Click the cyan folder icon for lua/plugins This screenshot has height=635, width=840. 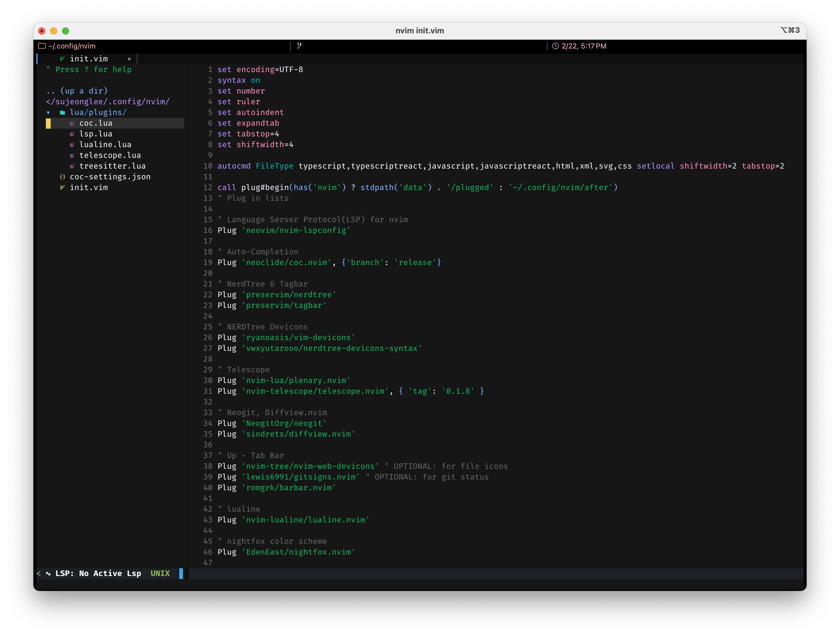click(x=63, y=112)
